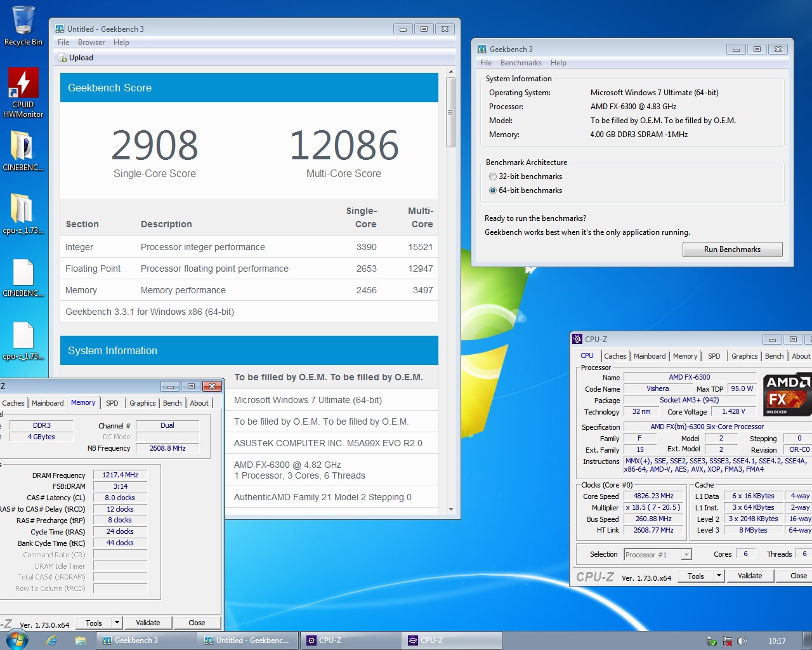Open Help menu in Geekbench results window
The height and width of the screenshot is (650, 812).
click(x=121, y=43)
